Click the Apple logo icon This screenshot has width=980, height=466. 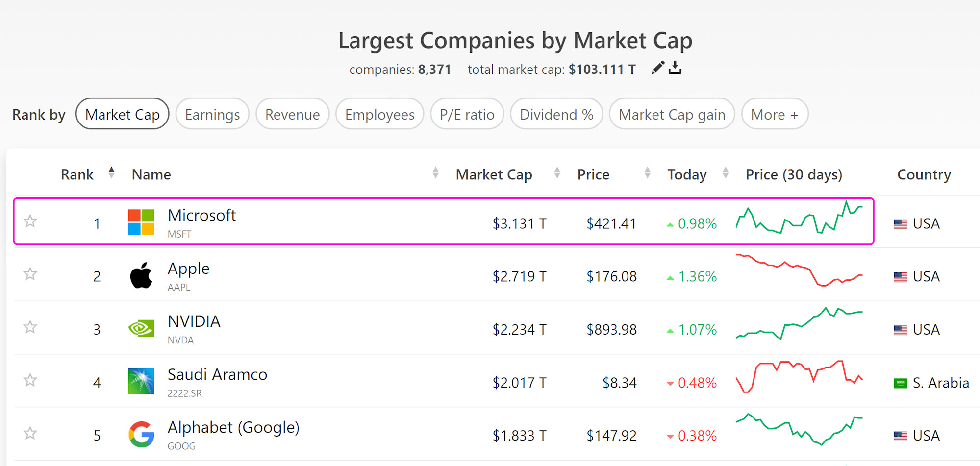141,275
